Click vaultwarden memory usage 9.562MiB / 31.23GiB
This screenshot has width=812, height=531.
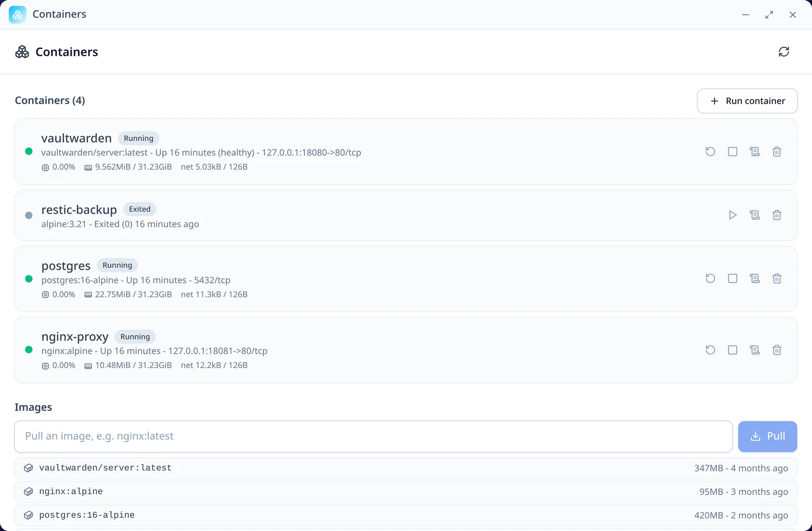[x=128, y=167]
